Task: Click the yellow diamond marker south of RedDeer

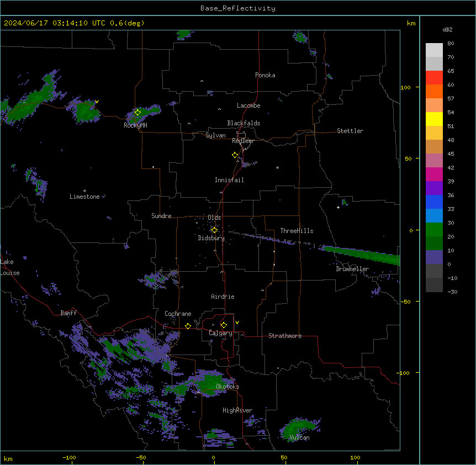Action: coord(235,155)
